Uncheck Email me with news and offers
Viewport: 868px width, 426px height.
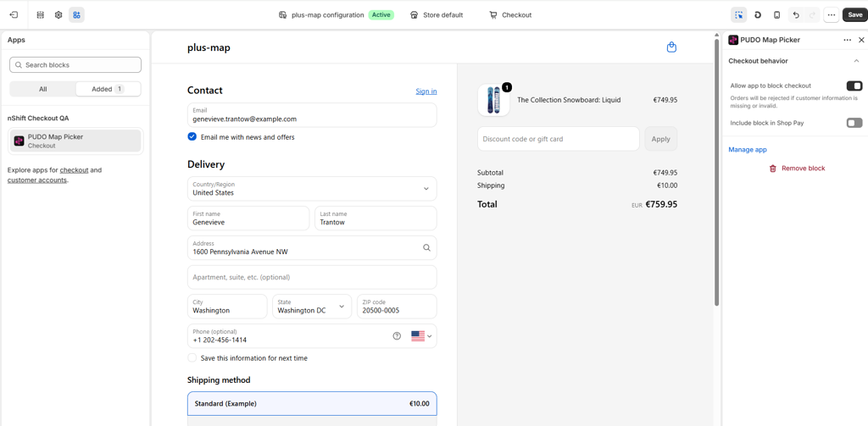point(192,136)
